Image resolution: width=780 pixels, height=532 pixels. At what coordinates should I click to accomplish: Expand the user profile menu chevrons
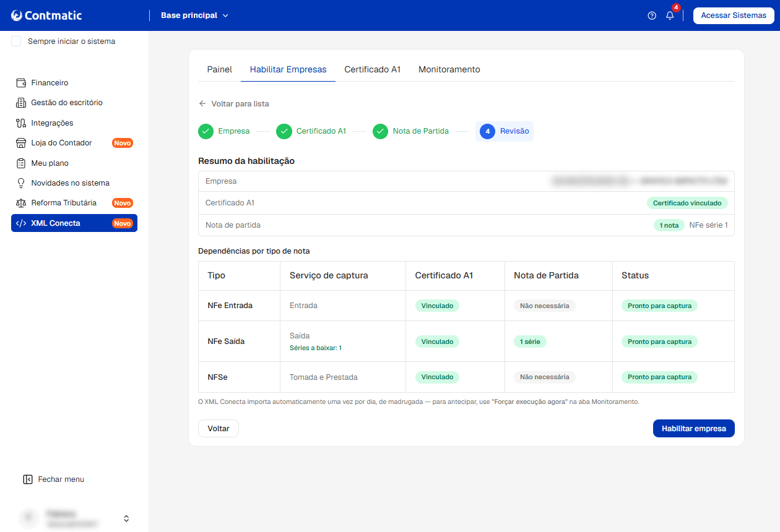pyautogui.click(x=126, y=518)
